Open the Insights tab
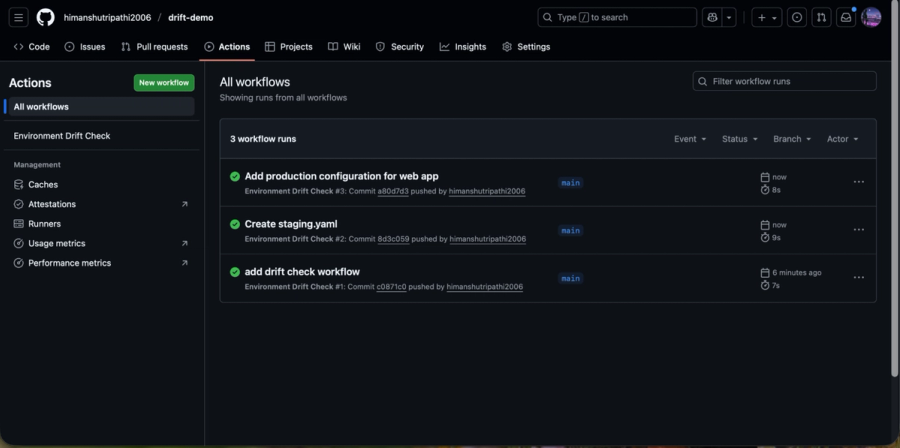 (x=463, y=47)
